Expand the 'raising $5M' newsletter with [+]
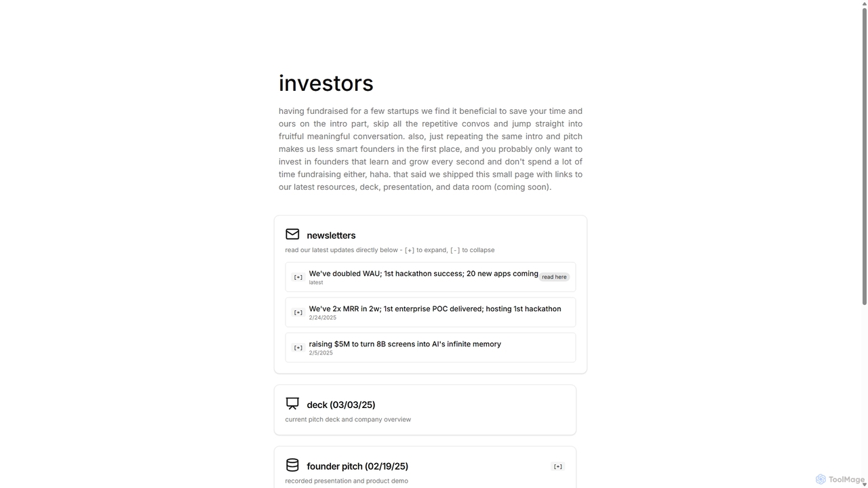 tap(298, 348)
